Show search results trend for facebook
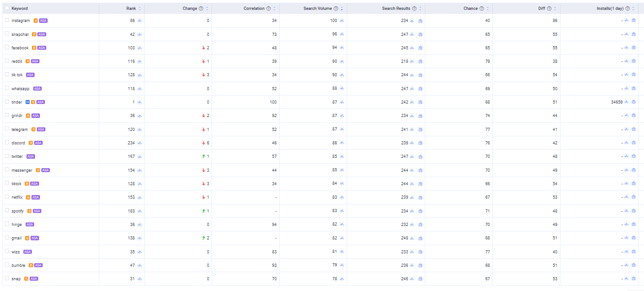This screenshot has height=291, width=644. coord(412,48)
